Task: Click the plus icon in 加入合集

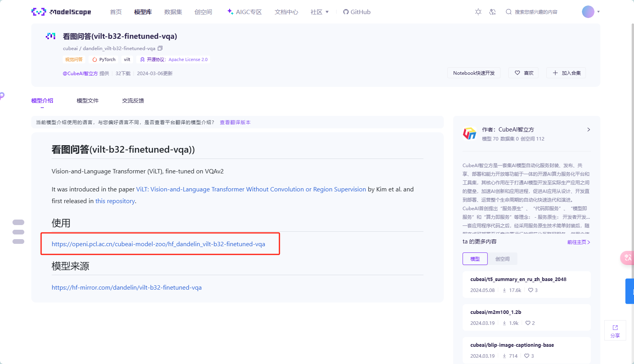Action: click(x=555, y=73)
